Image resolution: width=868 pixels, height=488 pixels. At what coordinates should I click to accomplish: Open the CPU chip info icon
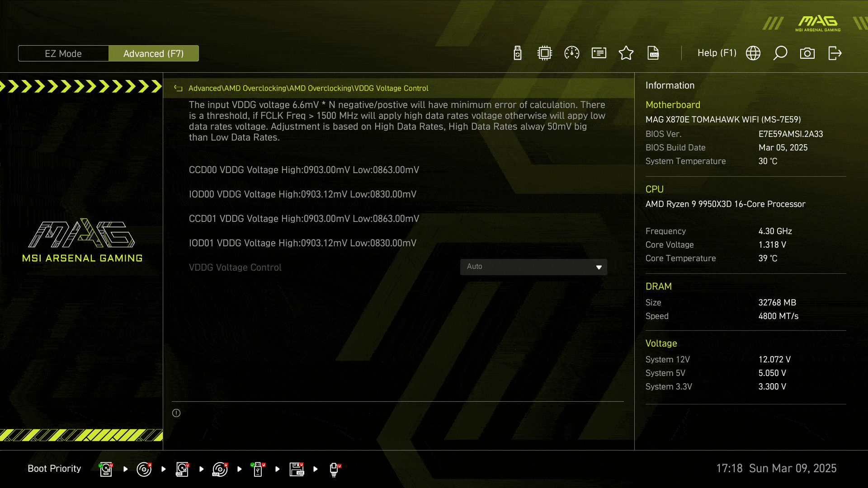point(545,53)
